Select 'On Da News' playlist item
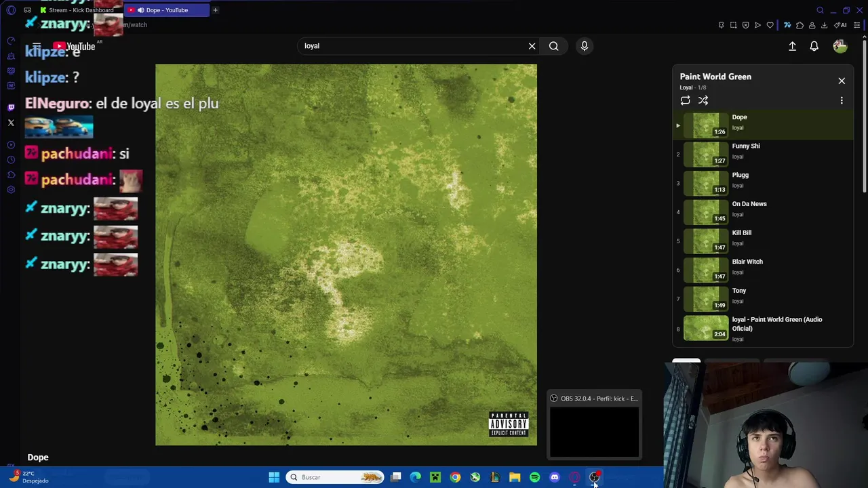The width and height of the screenshot is (868, 488). coord(763,211)
